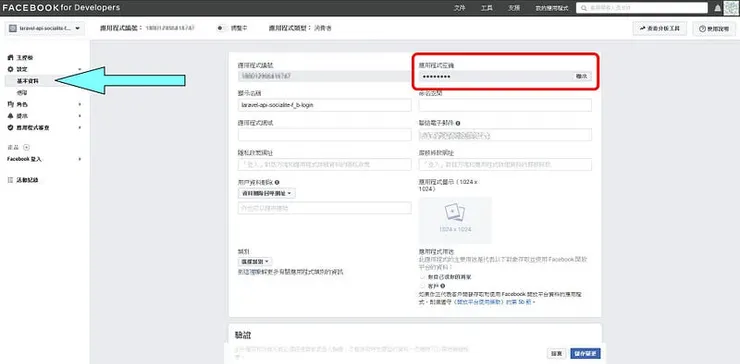740x364 pixels.
Task: Upload app icon via 1024 x 1024 placeholder
Action: click(455, 220)
